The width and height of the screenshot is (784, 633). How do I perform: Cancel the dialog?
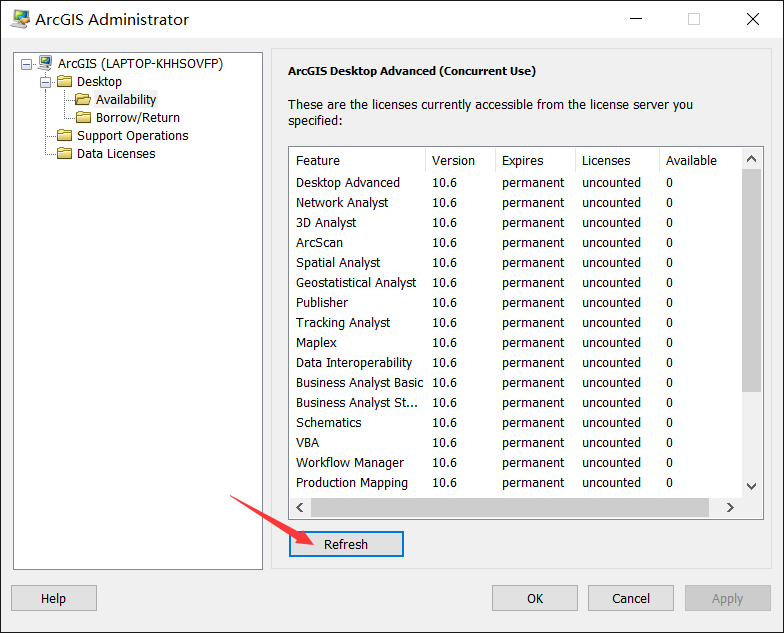[x=630, y=598]
